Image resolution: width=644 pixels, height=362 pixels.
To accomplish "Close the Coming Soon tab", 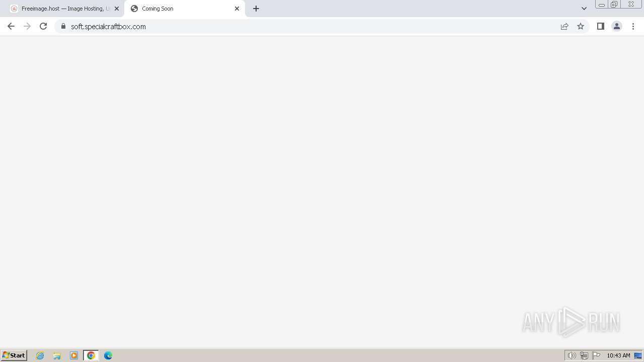I will 237,9.
